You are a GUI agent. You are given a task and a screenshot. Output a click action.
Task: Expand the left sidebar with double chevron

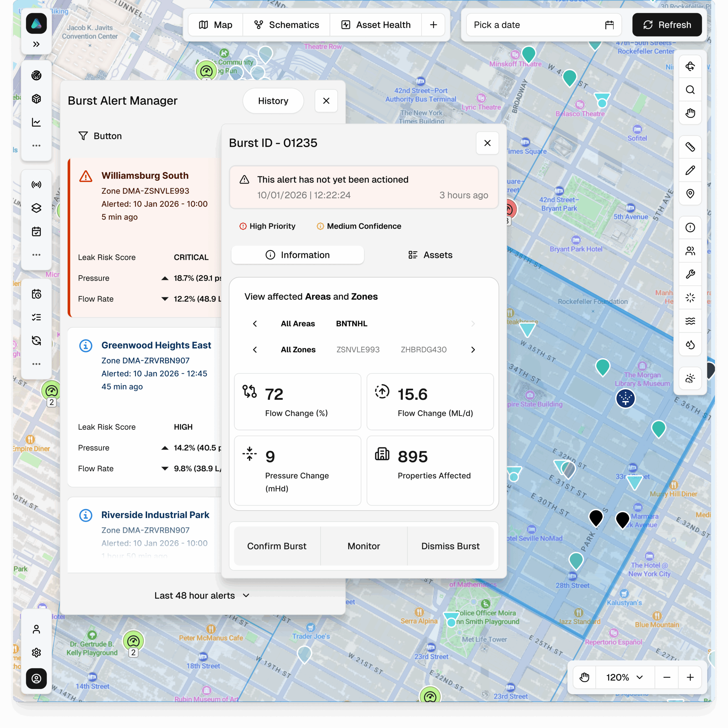tap(36, 44)
